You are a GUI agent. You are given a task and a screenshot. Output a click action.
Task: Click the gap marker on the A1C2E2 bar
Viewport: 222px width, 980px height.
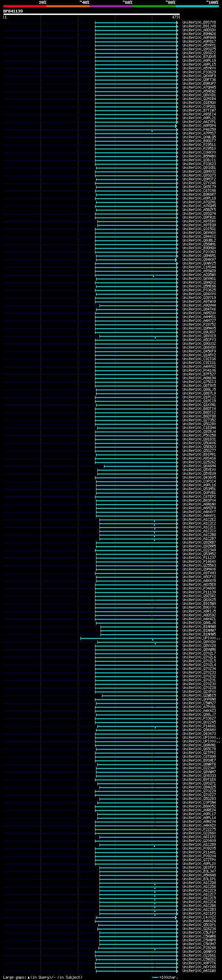pyautogui.click(x=154, y=521)
